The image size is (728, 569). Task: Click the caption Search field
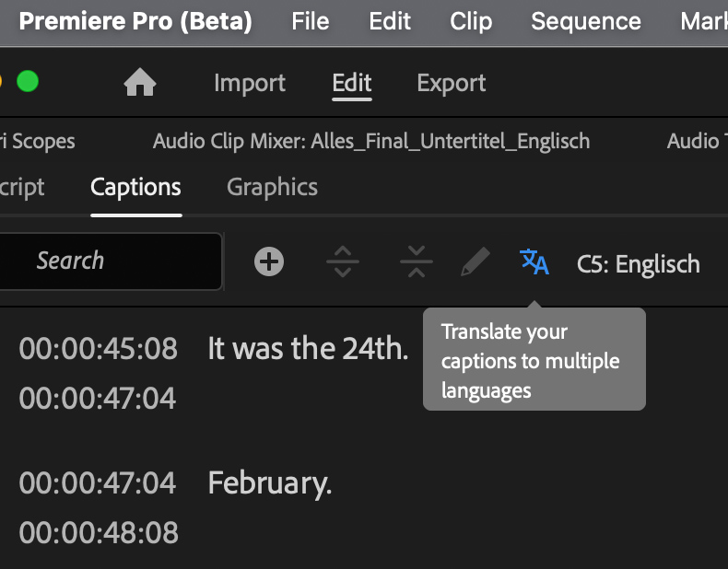point(110,261)
